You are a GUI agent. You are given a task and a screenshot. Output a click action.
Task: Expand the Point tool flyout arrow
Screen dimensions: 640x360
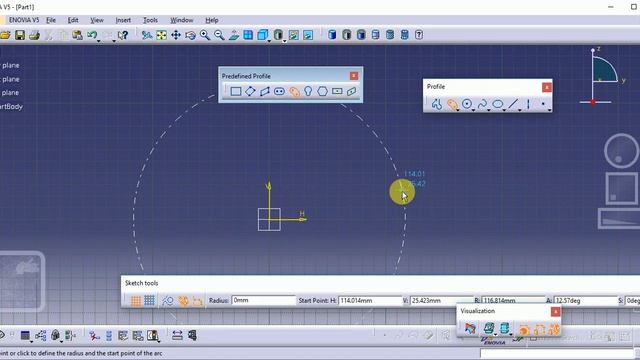click(549, 110)
